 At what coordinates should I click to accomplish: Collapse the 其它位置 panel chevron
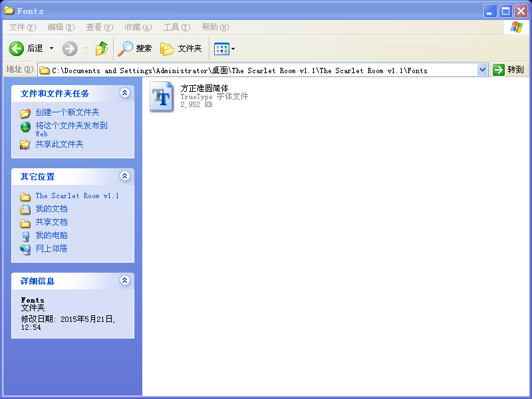click(x=125, y=176)
